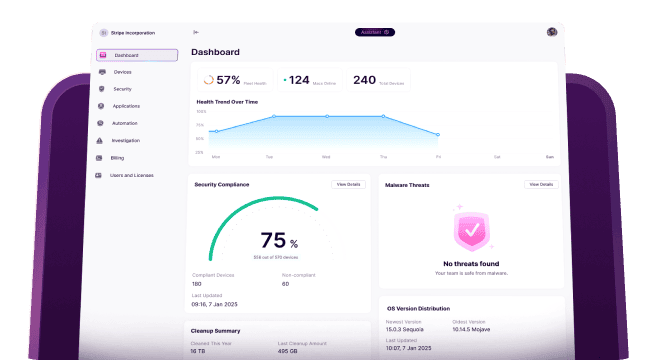Click '16 TB' cleaned this year value
This screenshot has height=360, width=656.
click(197, 351)
